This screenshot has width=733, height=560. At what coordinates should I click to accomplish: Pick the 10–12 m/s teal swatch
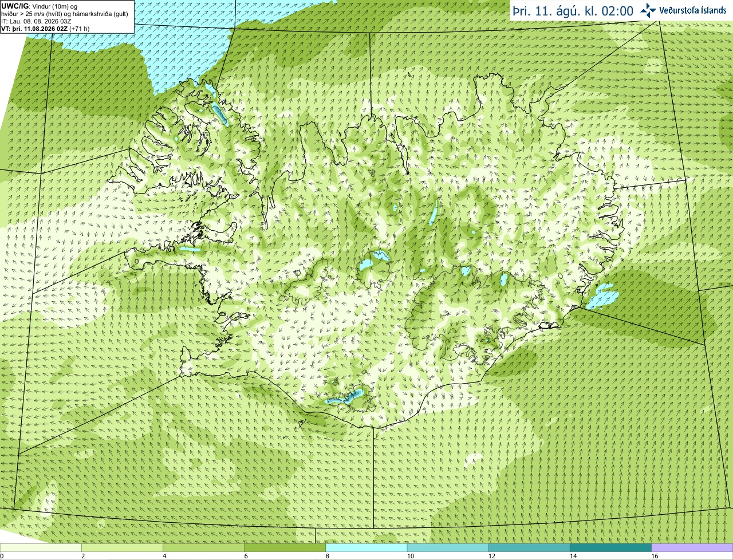pyautogui.click(x=448, y=547)
